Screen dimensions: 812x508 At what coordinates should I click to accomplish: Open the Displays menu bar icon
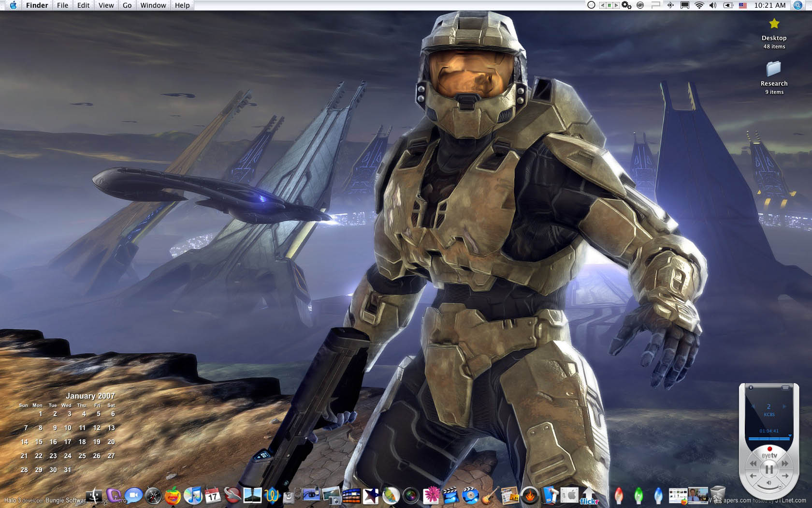tap(685, 5)
